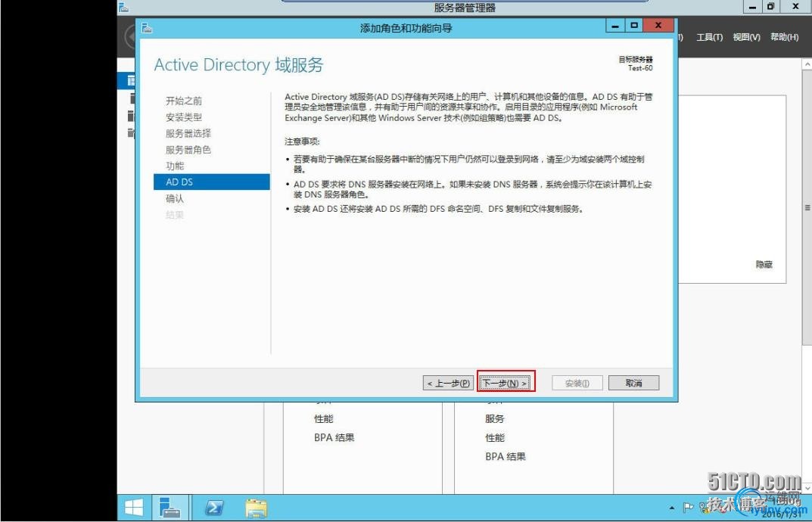Click the 目标服务器 Test-60 label
This screenshot has width=812, height=522.
tap(636, 64)
